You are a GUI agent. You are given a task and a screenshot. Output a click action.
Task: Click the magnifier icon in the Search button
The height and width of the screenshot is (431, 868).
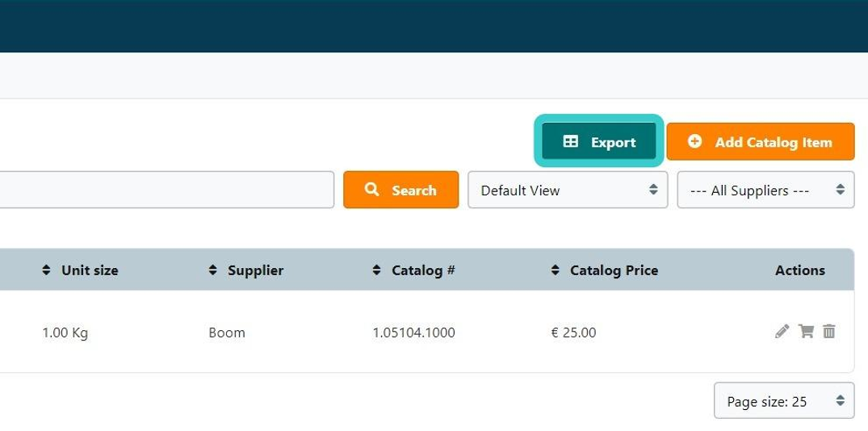pos(372,189)
